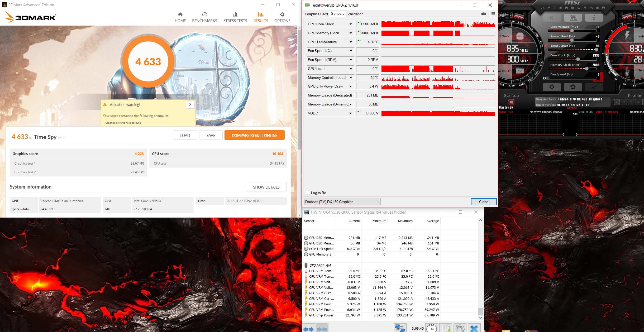Viewport: 644px width, 332px height.
Task: Open GPU-Z hamburger menu icon
Action: pos(493,14)
